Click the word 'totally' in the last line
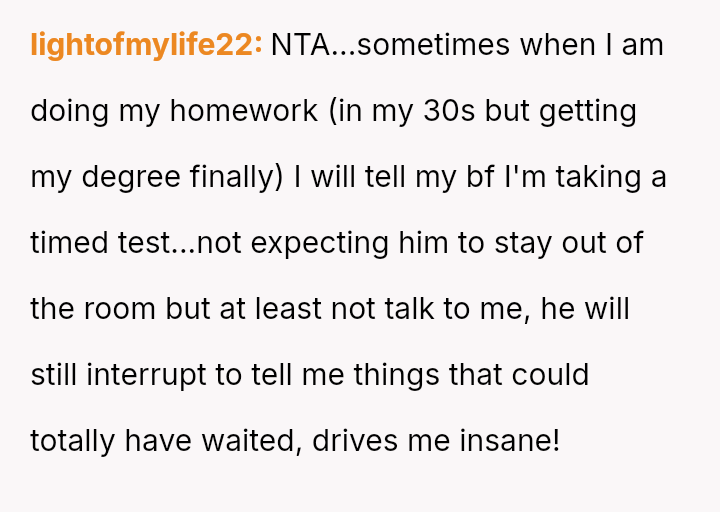 72,441
